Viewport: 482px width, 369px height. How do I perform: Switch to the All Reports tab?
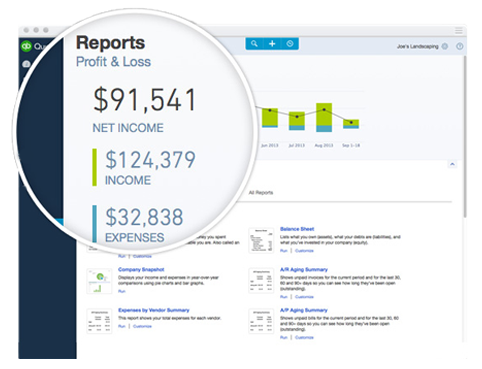pyautogui.click(x=261, y=192)
